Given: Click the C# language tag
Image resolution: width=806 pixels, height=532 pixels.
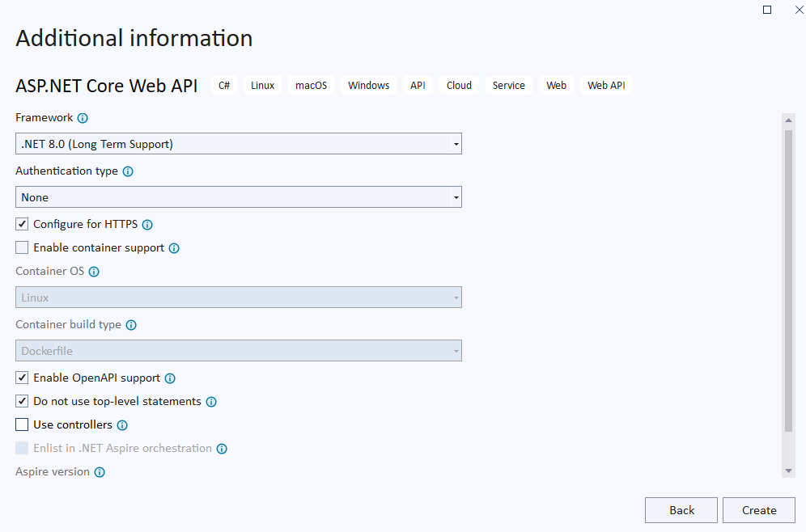Looking at the screenshot, I should pos(224,86).
